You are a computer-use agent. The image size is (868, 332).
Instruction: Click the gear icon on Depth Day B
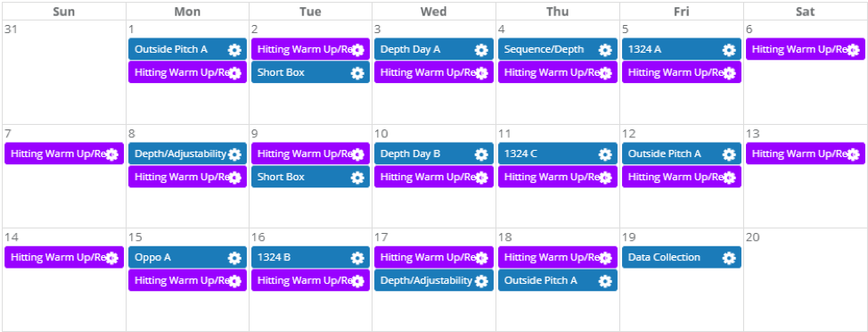[481, 154]
